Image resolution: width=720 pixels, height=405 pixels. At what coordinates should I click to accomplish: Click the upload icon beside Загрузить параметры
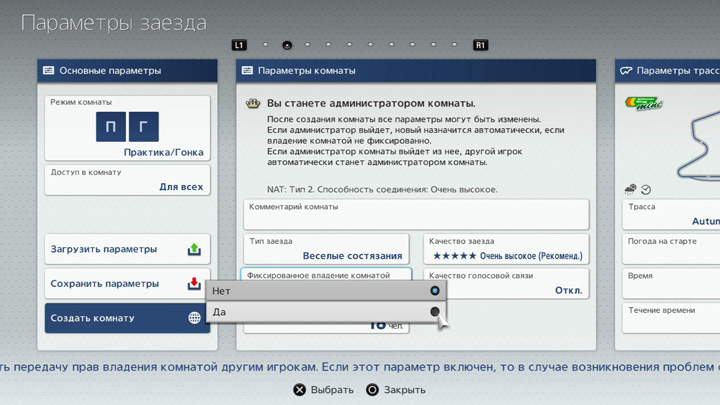194,250
